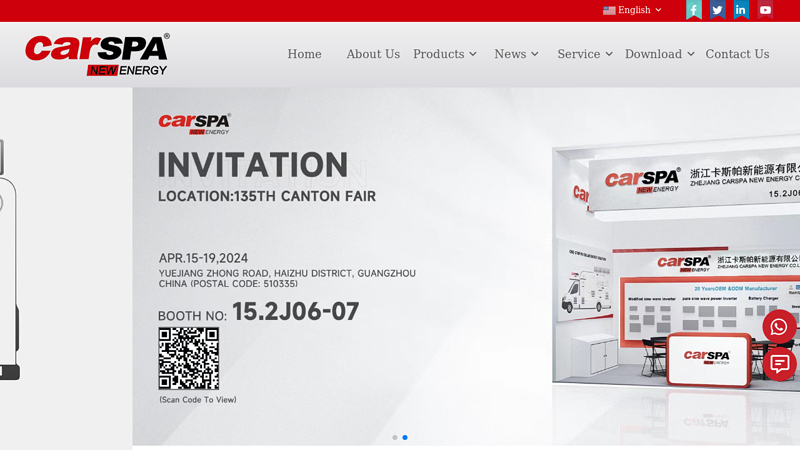
Task: Click the (Scan Code To View) caption
Action: [x=198, y=400]
